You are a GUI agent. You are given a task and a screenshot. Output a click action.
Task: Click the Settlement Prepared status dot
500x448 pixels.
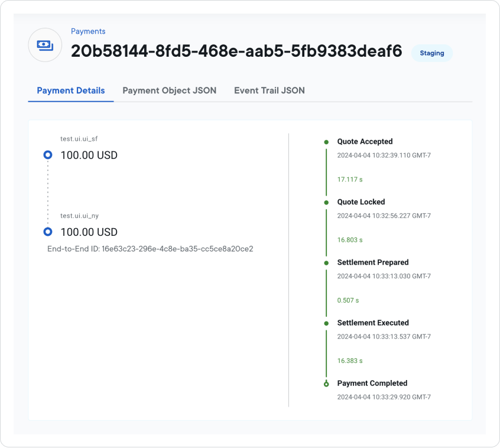[326, 262]
